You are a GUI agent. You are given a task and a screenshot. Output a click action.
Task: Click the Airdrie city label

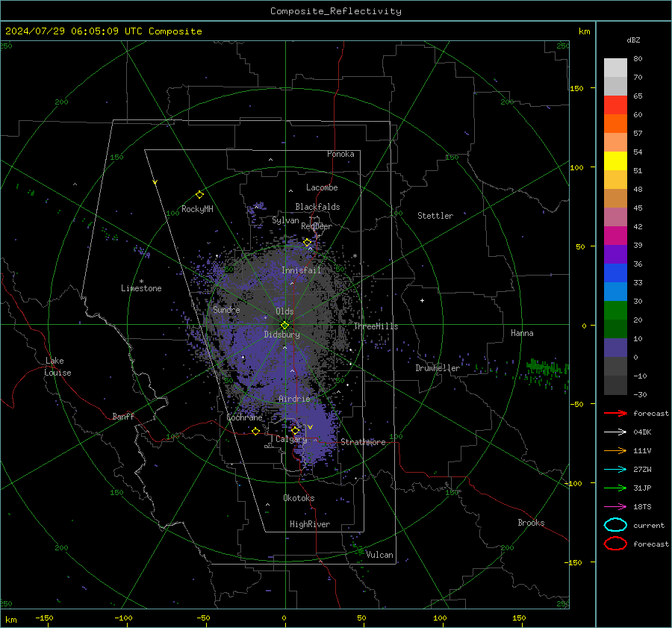294,399
